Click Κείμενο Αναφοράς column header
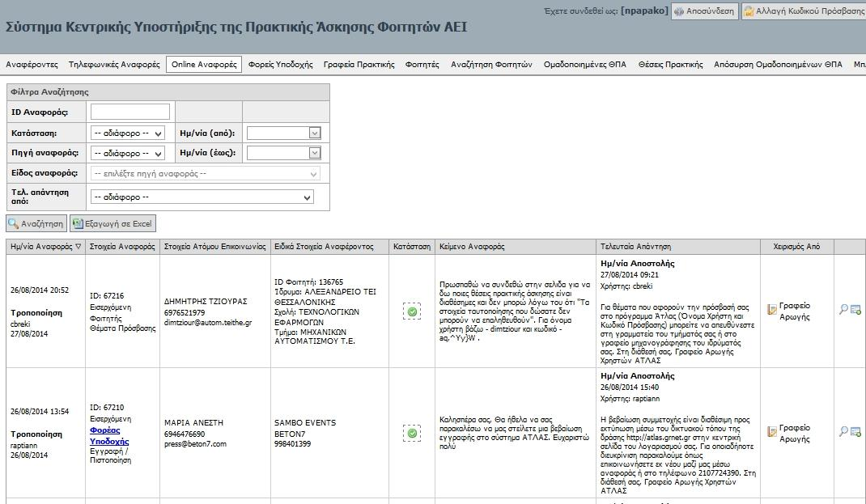 point(516,247)
